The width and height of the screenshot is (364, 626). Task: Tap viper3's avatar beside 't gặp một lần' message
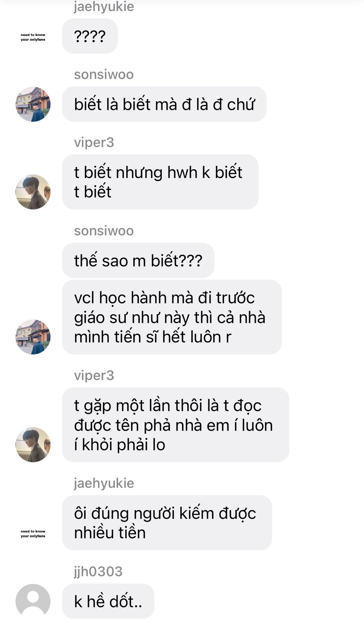pos(33,444)
